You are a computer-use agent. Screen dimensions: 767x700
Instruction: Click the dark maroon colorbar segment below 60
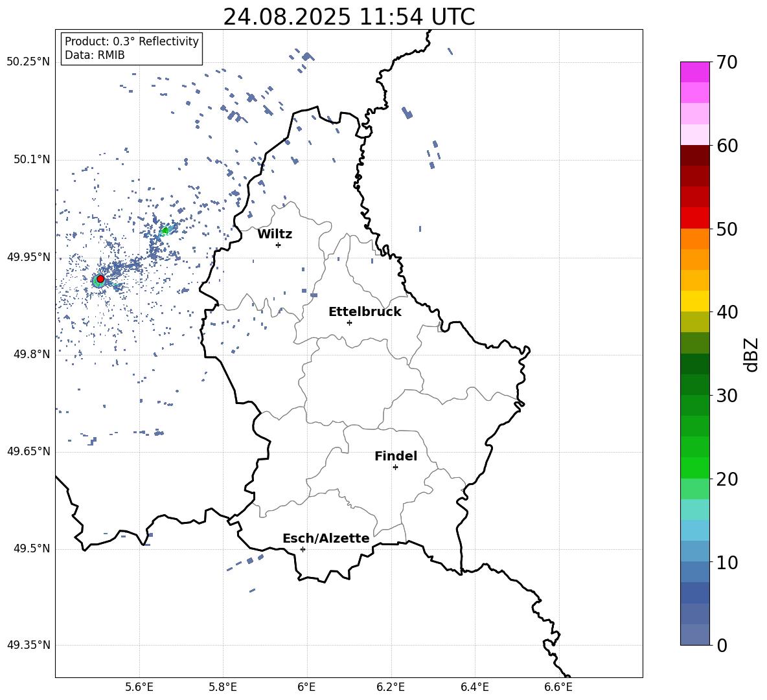[695, 156]
